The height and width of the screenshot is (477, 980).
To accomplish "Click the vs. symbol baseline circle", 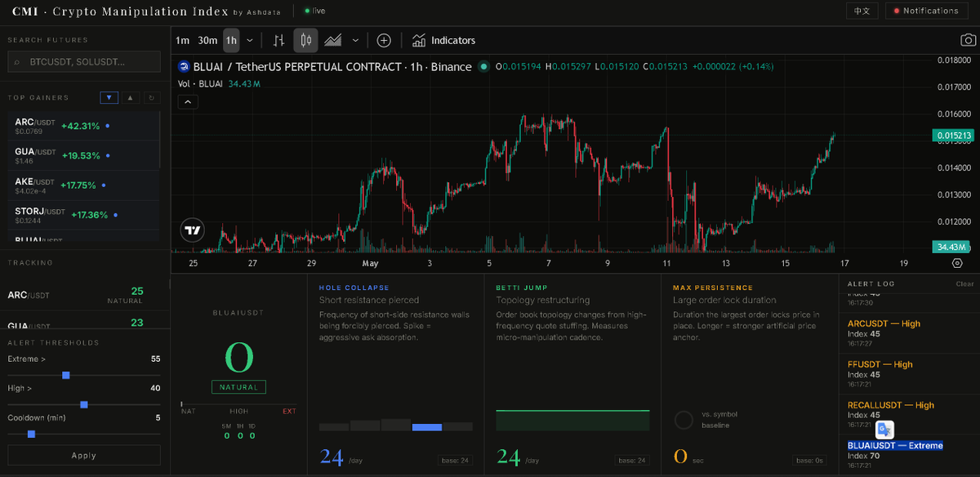I will click(x=684, y=420).
